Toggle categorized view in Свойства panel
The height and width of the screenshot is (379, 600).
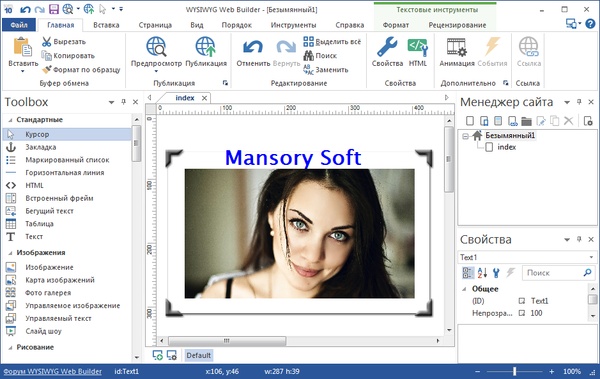468,273
